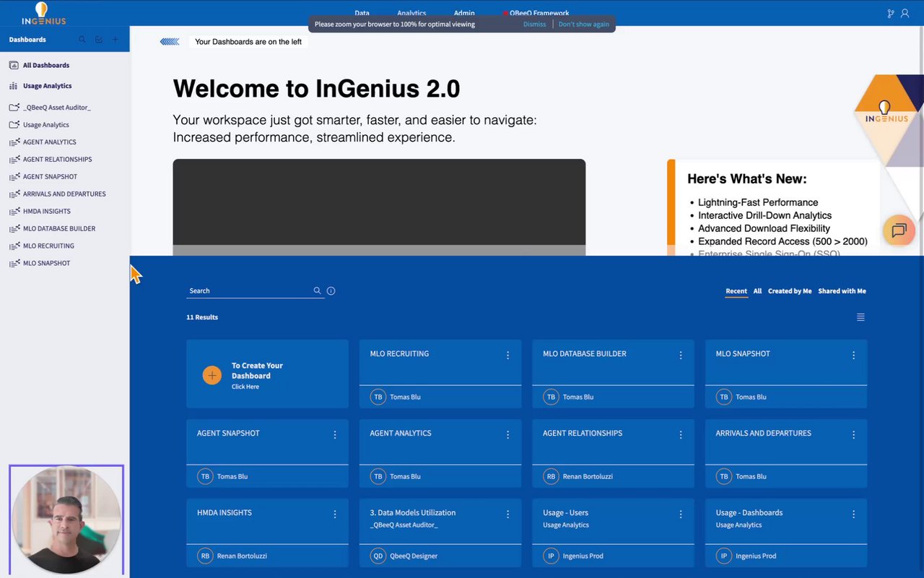Click Don't show again on the zoom notification
The image size is (924, 578).
coord(583,24)
